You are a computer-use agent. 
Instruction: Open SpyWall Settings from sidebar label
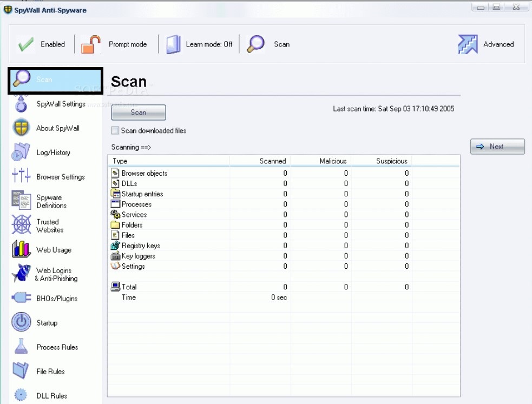pyautogui.click(x=61, y=104)
